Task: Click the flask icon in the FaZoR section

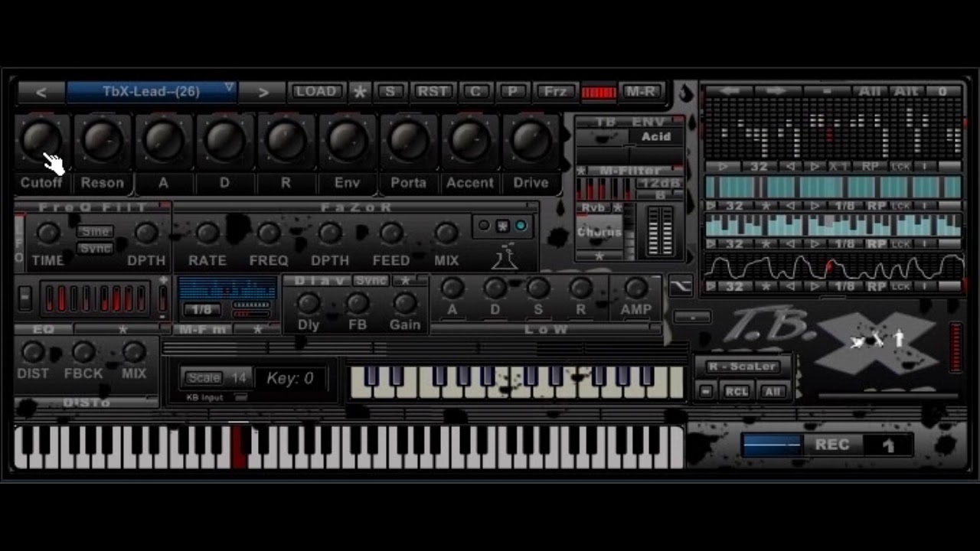Action: click(x=504, y=256)
